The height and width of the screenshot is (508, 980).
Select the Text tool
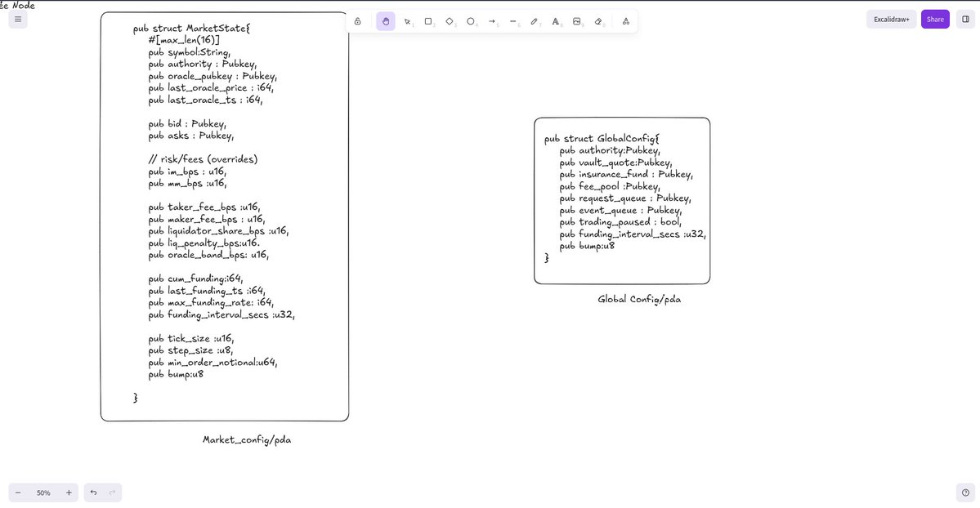[556, 21]
